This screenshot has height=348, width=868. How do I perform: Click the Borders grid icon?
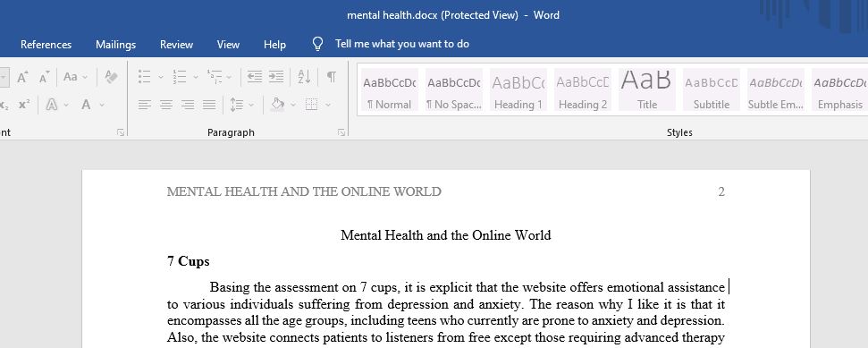click(312, 104)
